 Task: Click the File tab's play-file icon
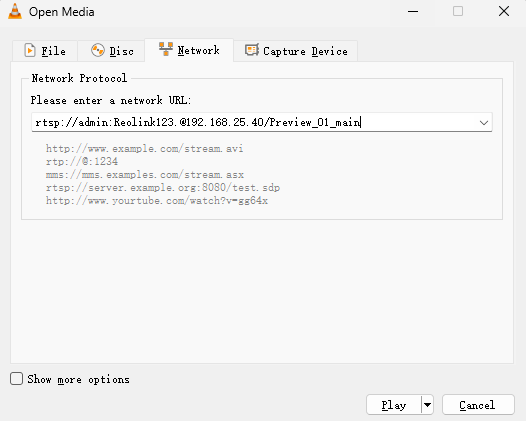coord(30,51)
